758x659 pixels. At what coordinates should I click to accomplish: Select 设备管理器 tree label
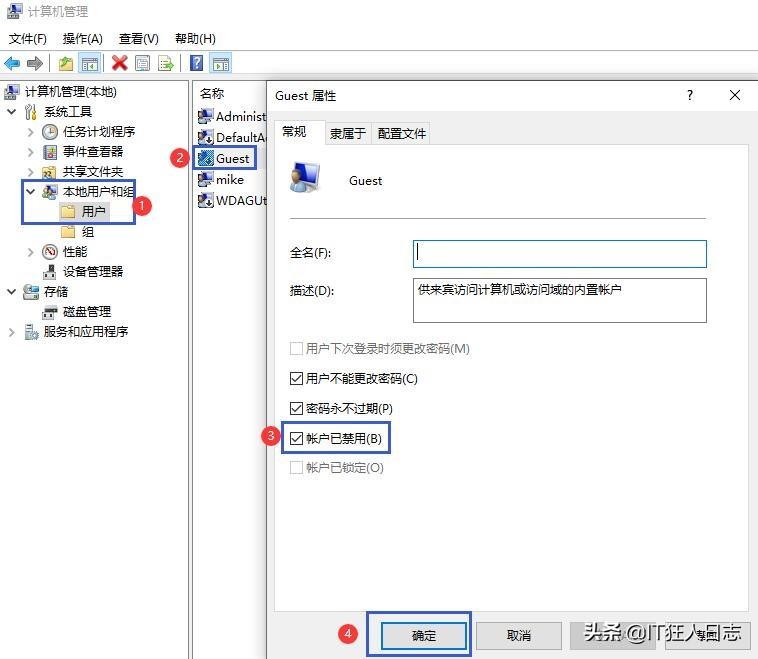click(93, 272)
